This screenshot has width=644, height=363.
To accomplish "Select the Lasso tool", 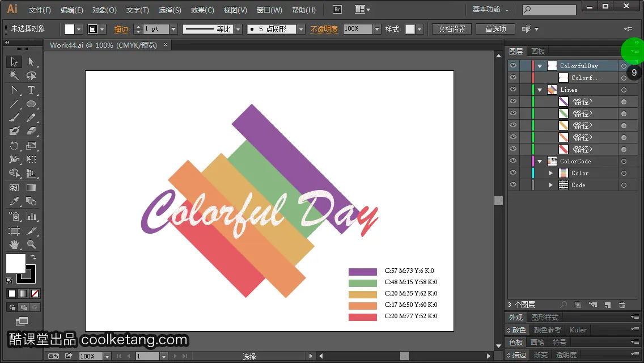I will tap(31, 75).
